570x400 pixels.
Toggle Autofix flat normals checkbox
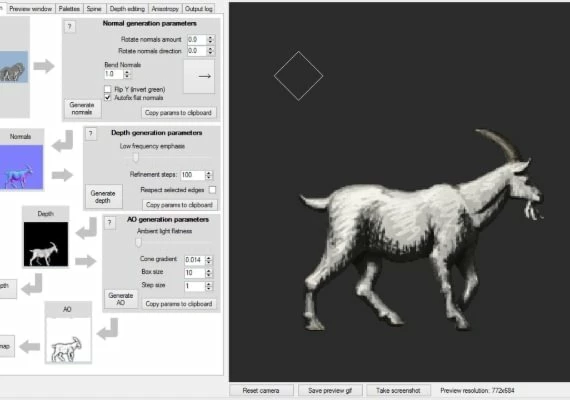click(x=108, y=97)
